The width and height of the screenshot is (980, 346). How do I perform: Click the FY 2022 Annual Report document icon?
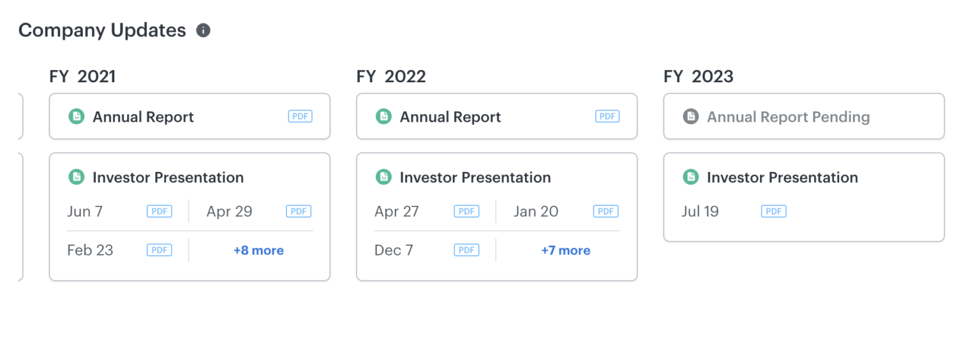point(383,117)
